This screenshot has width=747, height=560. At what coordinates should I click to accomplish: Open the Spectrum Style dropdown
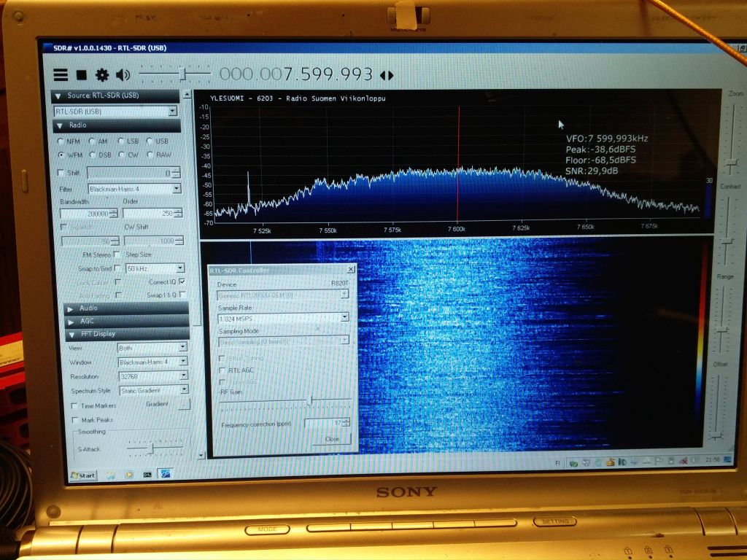tap(153, 390)
